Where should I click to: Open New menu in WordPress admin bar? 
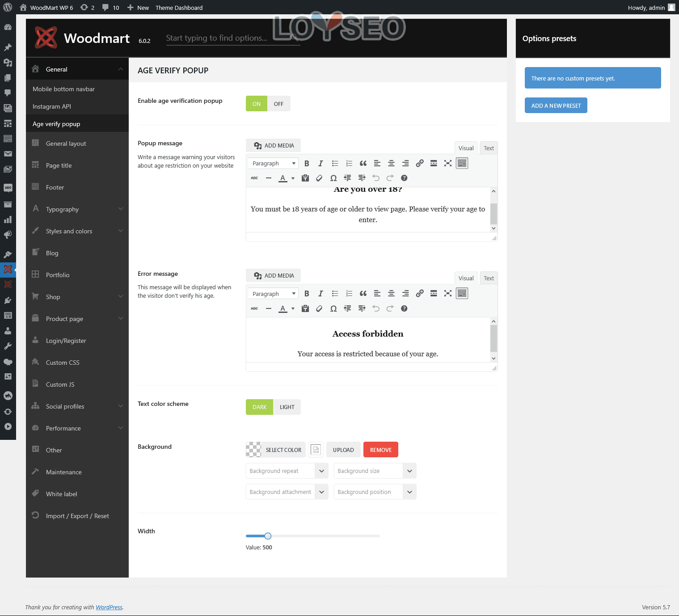[x=138, y=8]
